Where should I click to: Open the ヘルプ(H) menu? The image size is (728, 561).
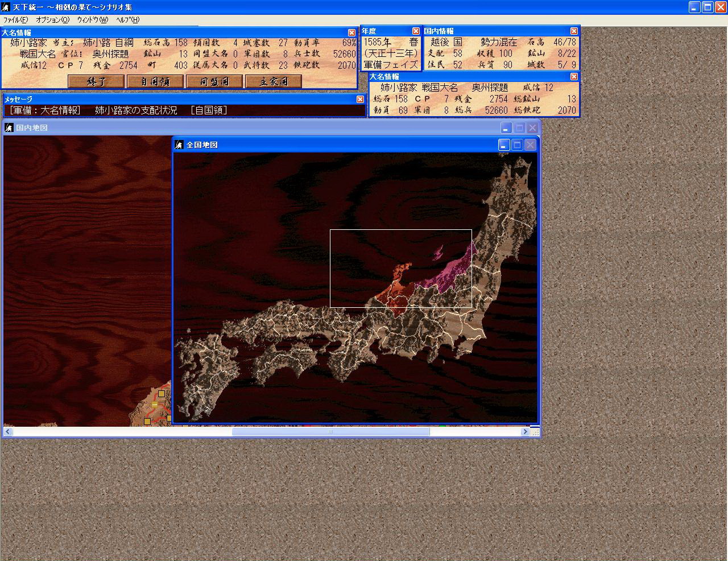pyautogui.click(x=127, y=19)
